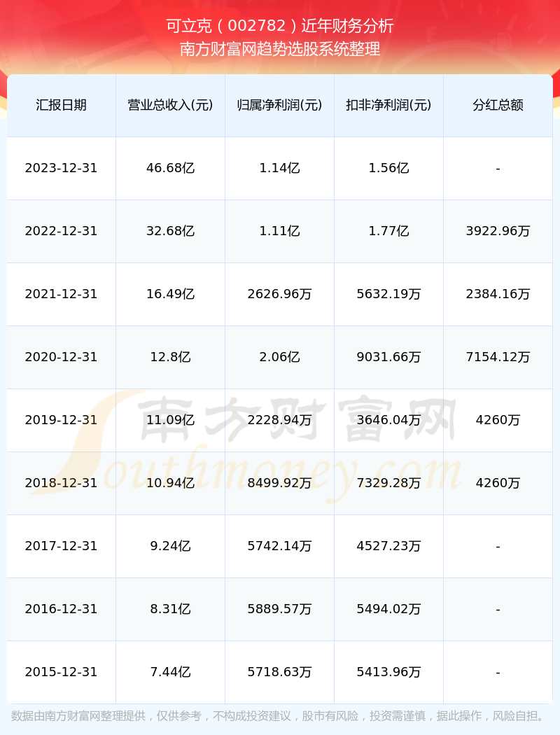This screenshot has height=735, width=560.
Task: Click the subtitle 南方财富网趋势选股系统整理
Action: (280, 49)
